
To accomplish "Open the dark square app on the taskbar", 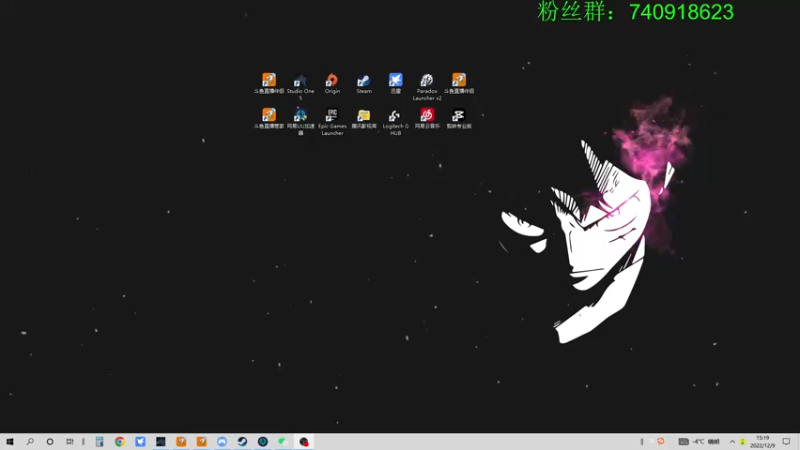I will pos(161,442).
